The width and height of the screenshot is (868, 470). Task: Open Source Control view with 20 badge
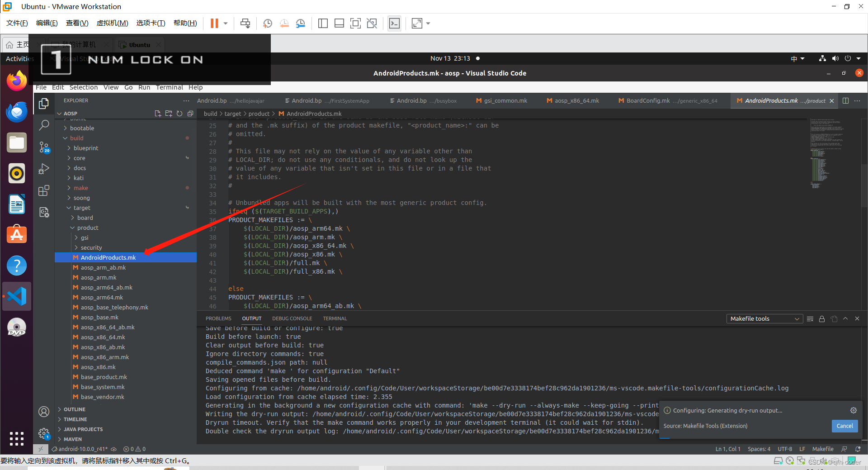(x=44, y=147)
